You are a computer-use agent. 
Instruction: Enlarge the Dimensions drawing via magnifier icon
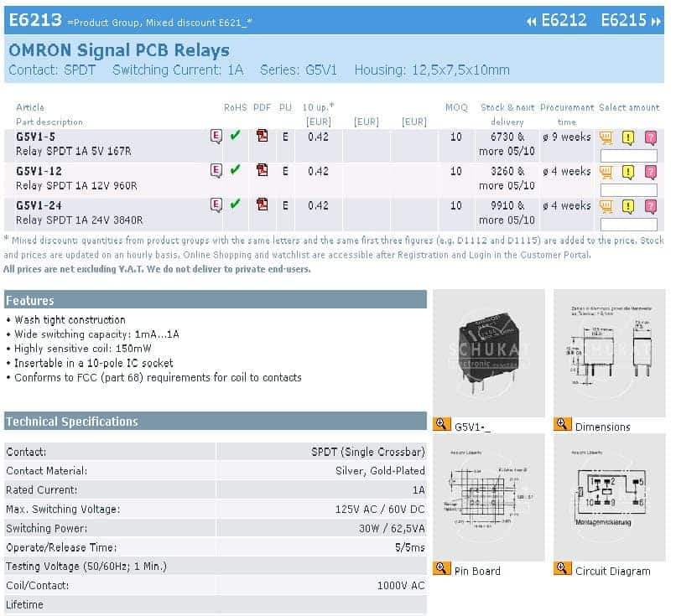tap(562, 424)
